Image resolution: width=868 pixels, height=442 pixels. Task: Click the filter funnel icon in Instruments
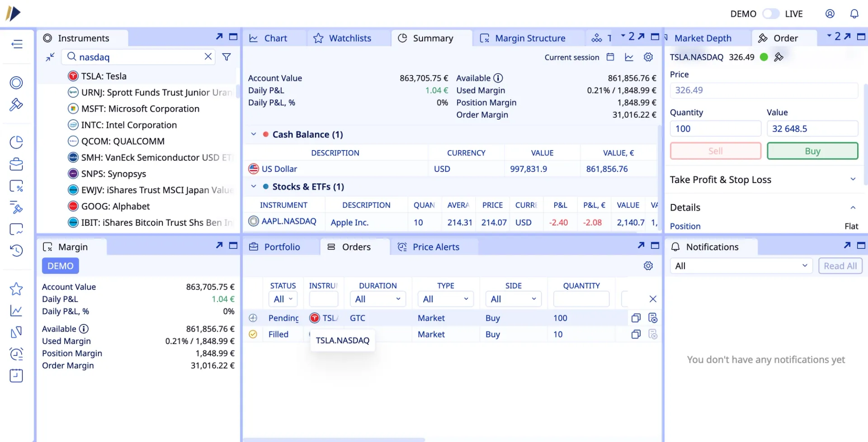[x=226, y=57]
